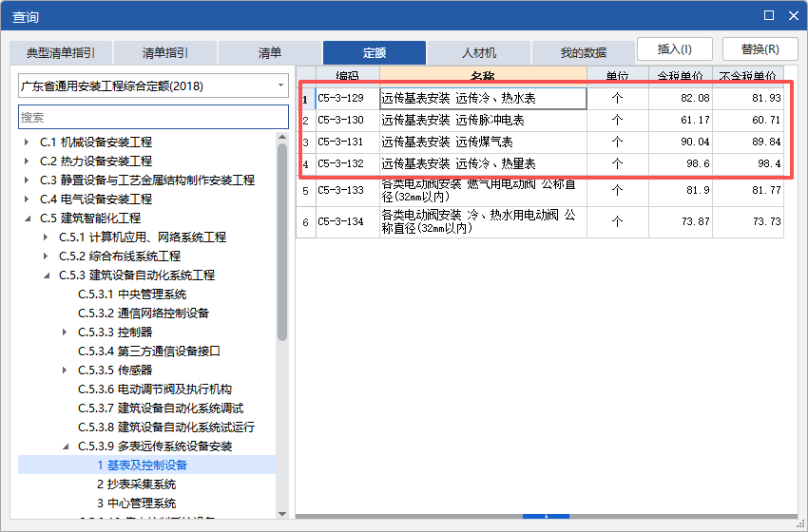This screenshot has width=808, height=532.
Task: Click the 搜索 search input field
Action: click(x=153, y=117)
